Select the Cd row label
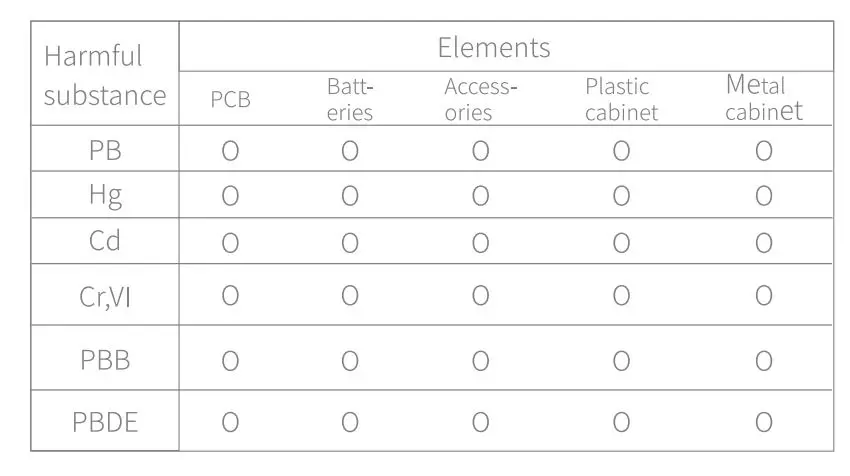 click(x=105, y=242)
